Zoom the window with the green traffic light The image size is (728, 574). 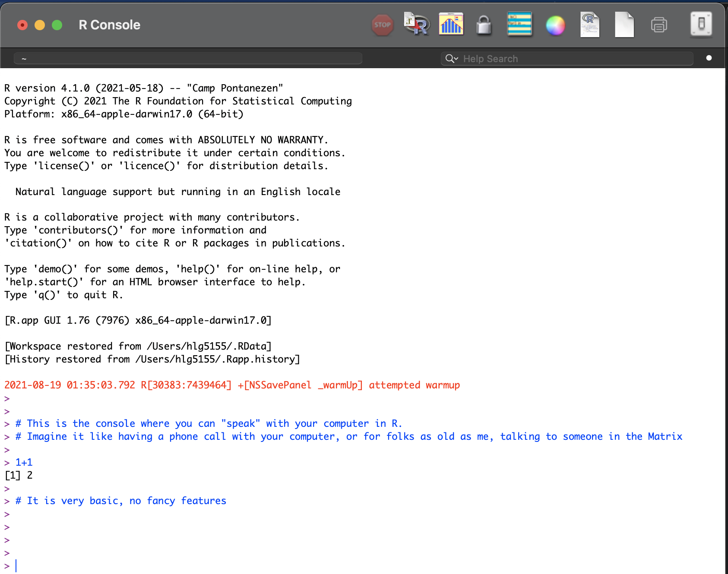(x=57, y=25)
